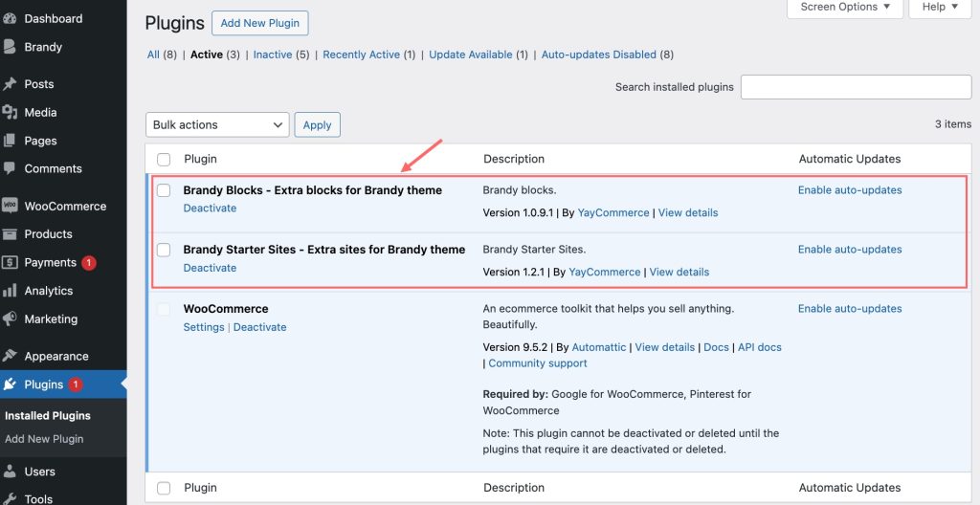Screen dimensions: 980x505
Task: Tick the select-all checkbox in table header
Action: click(164, 160)
